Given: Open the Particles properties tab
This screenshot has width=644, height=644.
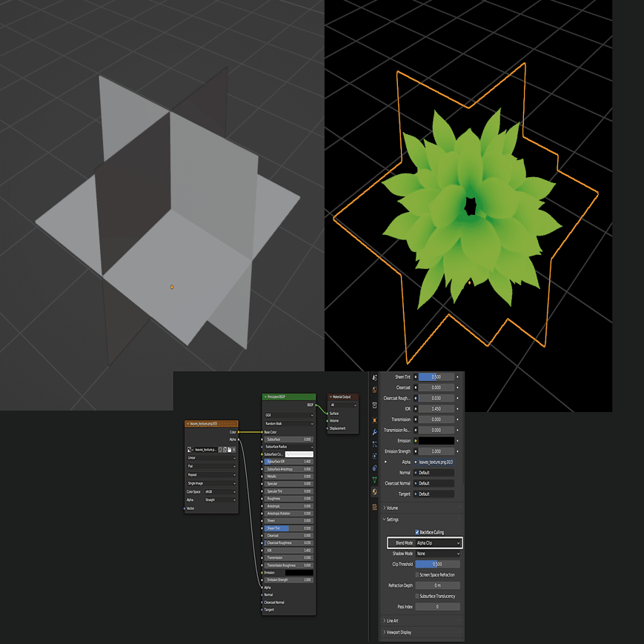Looking at the screenshot, I should coord(374,444).
